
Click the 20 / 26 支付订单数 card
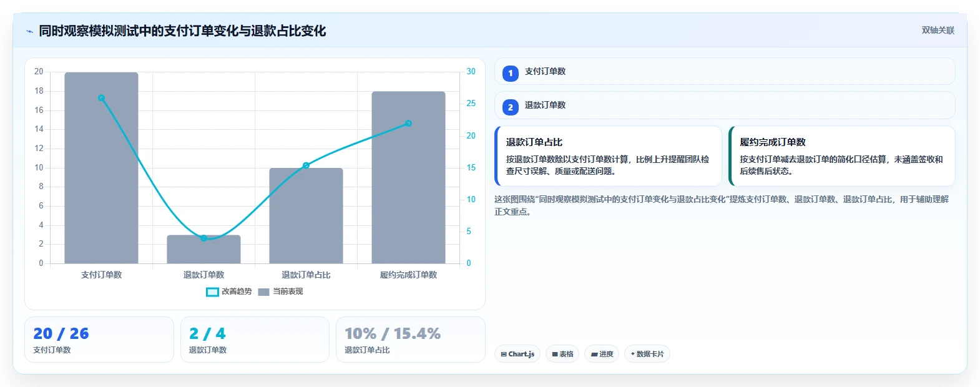coord(99,340)
